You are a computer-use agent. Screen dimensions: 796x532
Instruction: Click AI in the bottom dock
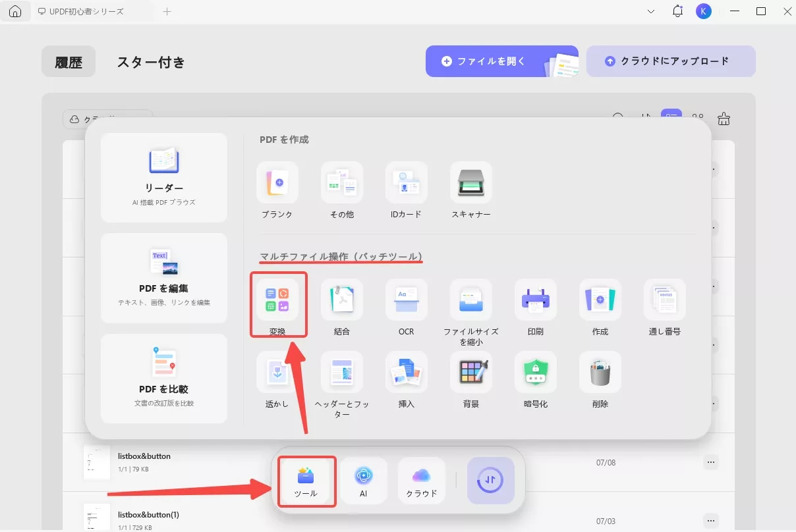[364, 481]
